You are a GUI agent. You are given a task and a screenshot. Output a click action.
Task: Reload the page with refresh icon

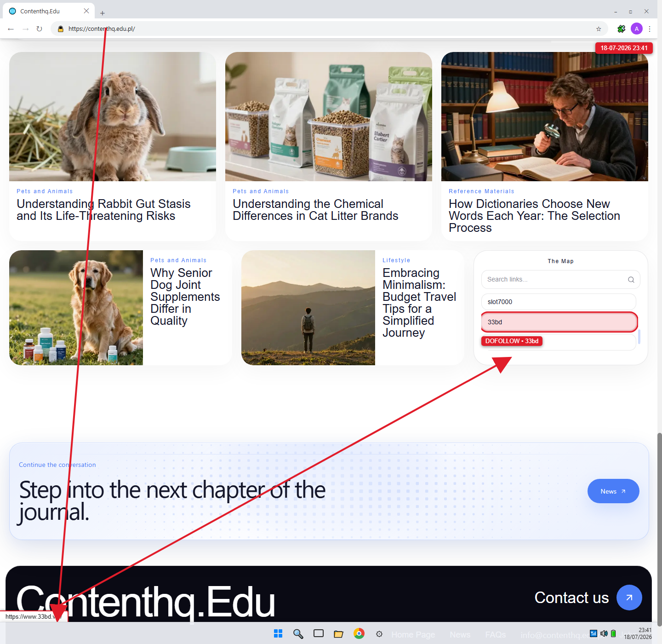pyautogui.click(x=40, y=29)
